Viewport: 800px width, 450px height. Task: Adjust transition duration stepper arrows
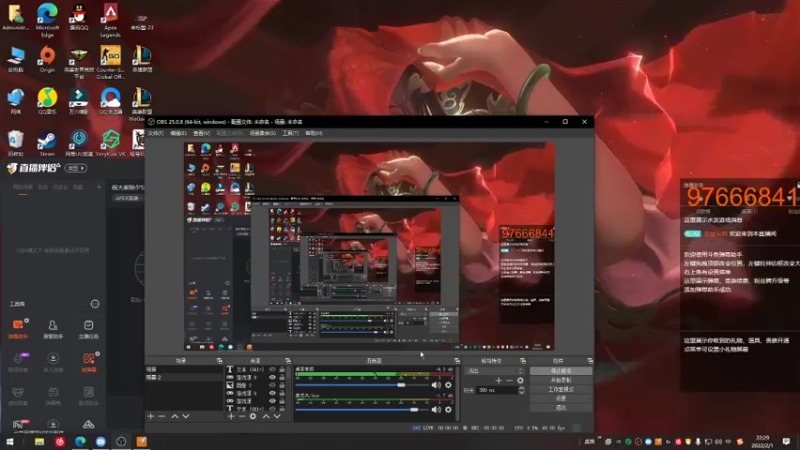click(521, 390)
